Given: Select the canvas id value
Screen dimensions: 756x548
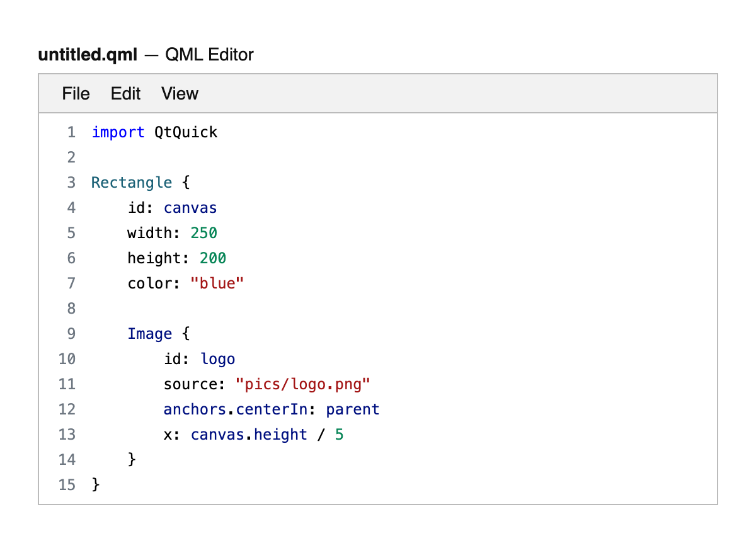Looking at the screenshot, I should click(190, 207).
